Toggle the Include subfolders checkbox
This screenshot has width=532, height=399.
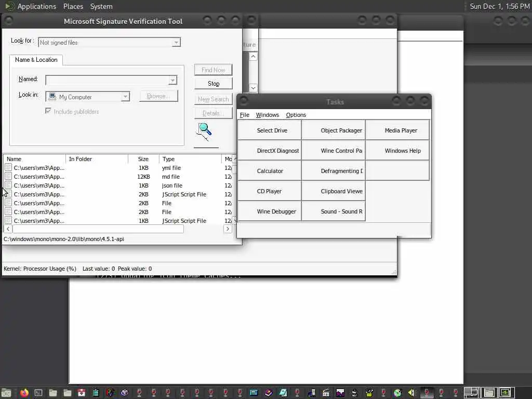[48, 111]
